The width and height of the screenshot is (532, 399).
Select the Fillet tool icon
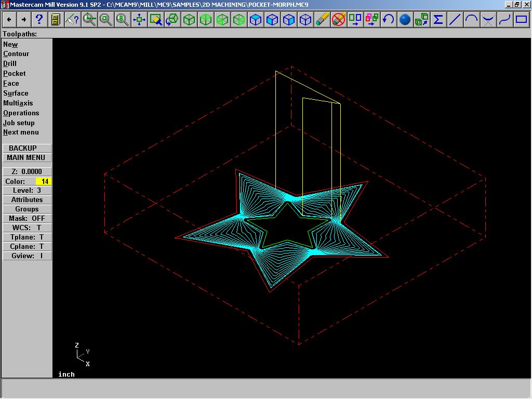pyautogui.click(x=488, y=20)
